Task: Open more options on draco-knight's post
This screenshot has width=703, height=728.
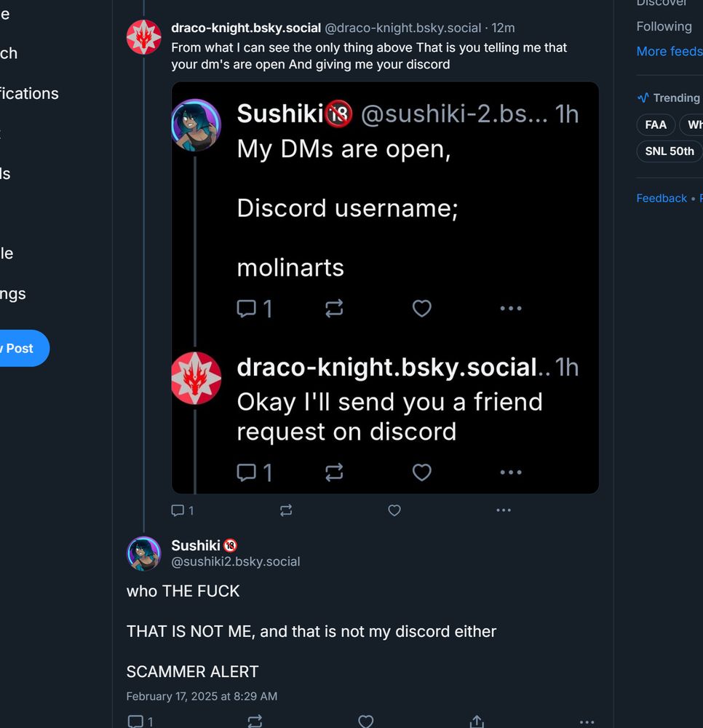Action: [504, 511]
